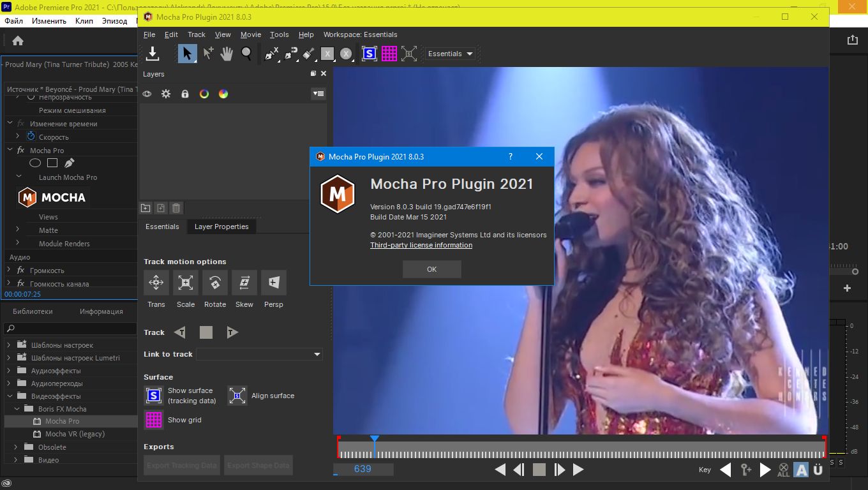868x490 pixels.
Task: Select the ellipse X-Spline shape tool
Action: pyautogui.click(x=346, y=54)
